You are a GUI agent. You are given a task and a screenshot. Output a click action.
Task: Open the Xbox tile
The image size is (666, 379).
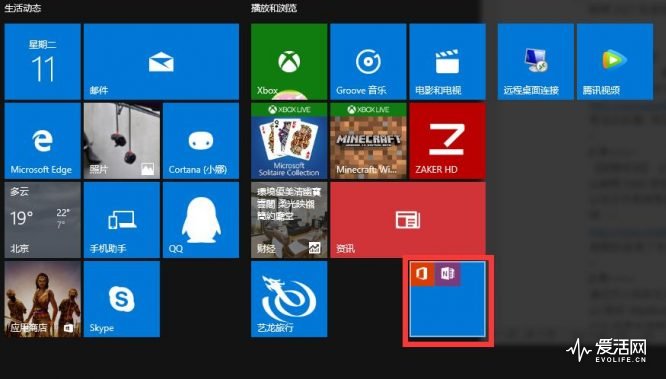click(x=289, y=62)
